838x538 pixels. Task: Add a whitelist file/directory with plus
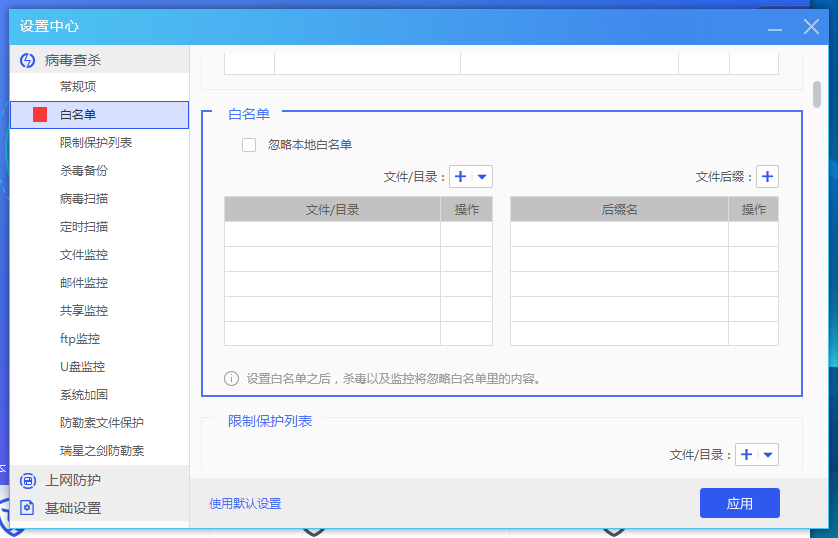click(x=461, y=177)
